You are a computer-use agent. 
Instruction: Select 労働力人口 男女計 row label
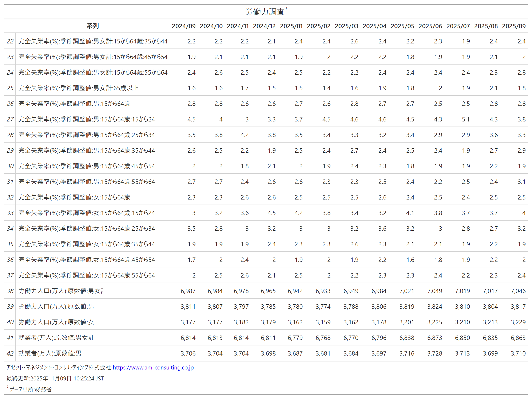63,291
